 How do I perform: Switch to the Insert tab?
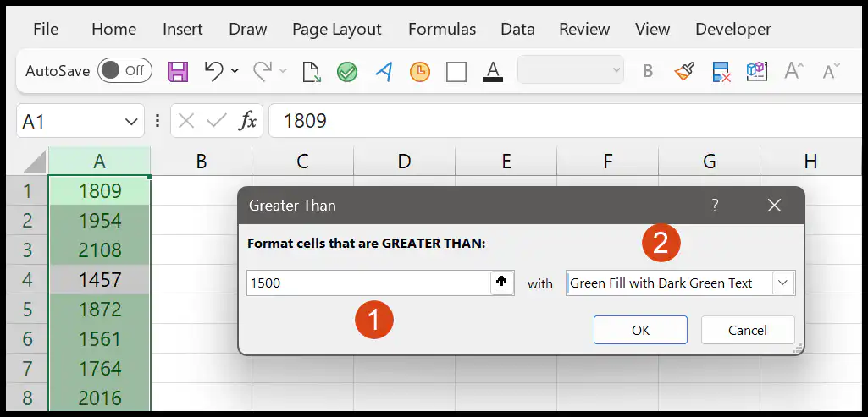coord(183,29)
